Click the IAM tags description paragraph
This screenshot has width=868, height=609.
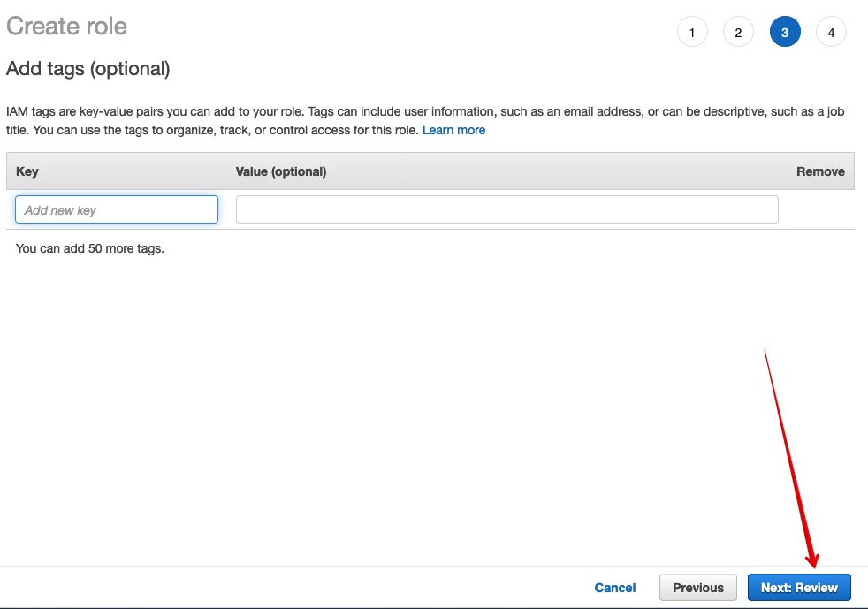pyautogui.click(x=425, y=121)
